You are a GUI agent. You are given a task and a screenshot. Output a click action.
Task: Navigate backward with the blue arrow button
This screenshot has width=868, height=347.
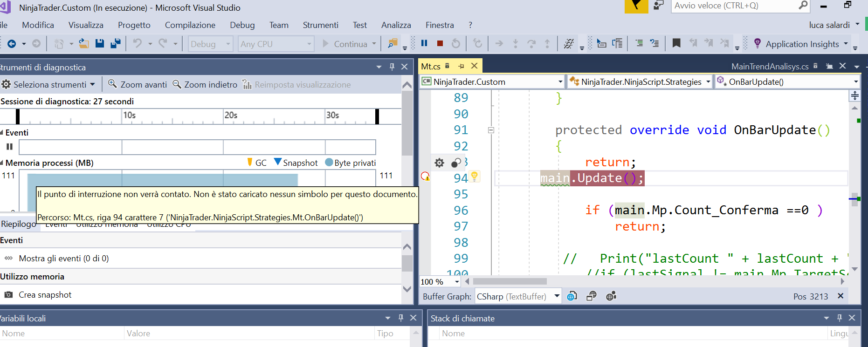[x=12, y=44]
